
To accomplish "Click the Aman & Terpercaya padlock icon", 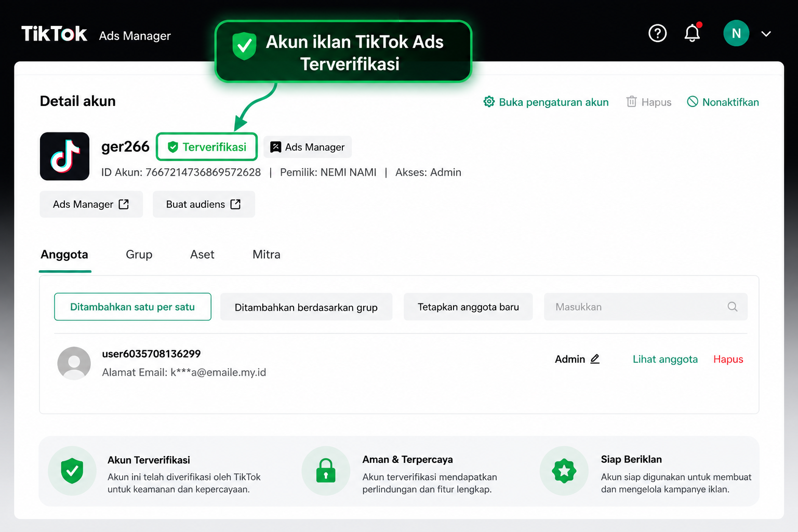I will pyautogui.click(x=326, y=471).
